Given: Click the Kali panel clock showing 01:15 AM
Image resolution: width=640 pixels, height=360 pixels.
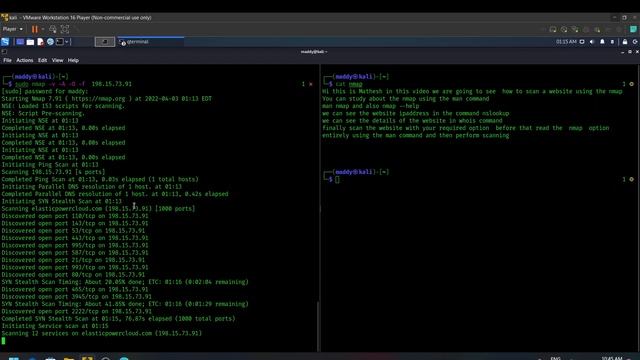Looking at the screenshot, I should (x=566, y=42).
